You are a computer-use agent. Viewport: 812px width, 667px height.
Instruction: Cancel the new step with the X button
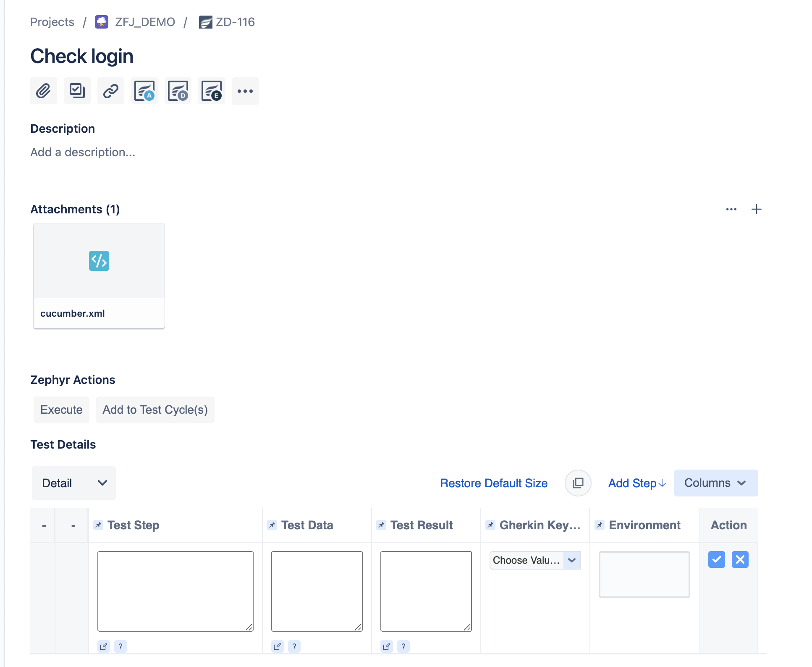click(x=740, y=559)
